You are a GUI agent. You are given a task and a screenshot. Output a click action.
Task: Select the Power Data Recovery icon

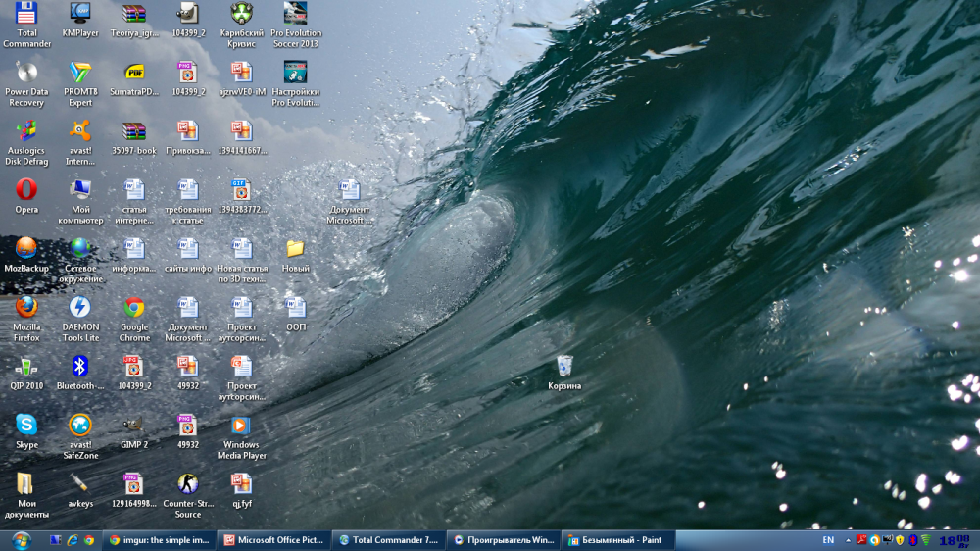coord(26,83)
